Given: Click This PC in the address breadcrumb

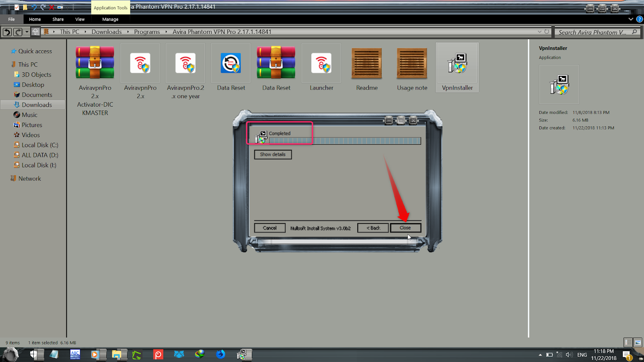Looking at the screenshot, I should 70,32.
